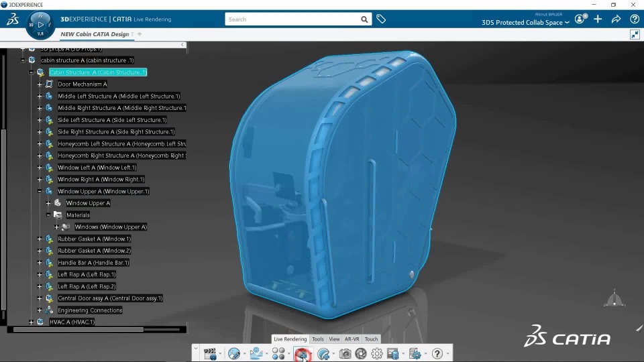Image resolution: width=644 pixels, height=362 pixels.
Task: Click the highlighted sphere tool under cursor
Action: pyautogui.click(x=302, y=353)
